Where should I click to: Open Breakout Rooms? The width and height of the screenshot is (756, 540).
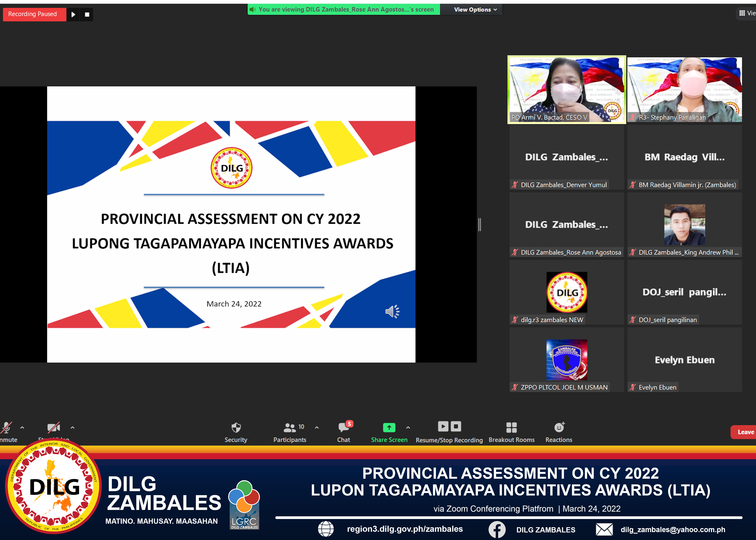coord(512,432)
